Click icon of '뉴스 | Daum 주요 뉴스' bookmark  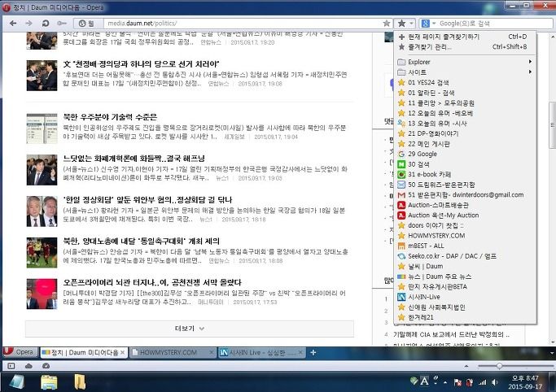click(401, 277)
